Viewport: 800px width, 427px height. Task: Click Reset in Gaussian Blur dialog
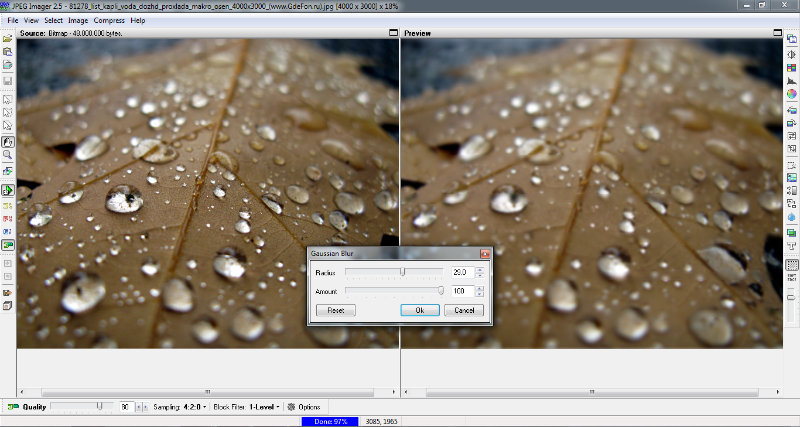335,311
